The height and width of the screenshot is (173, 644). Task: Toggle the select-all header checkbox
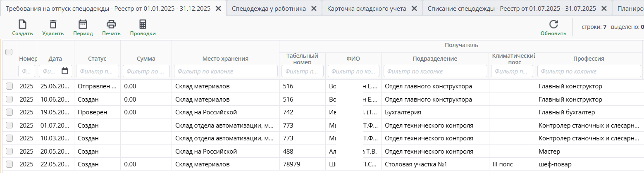click(9, 52)
